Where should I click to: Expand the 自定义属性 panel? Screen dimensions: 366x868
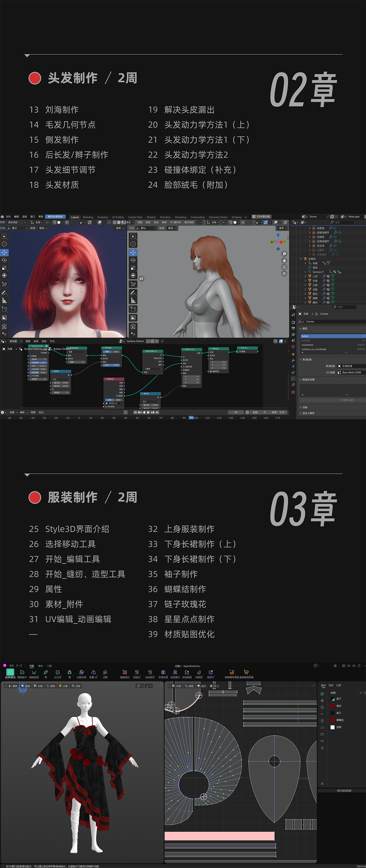[300, 413]
